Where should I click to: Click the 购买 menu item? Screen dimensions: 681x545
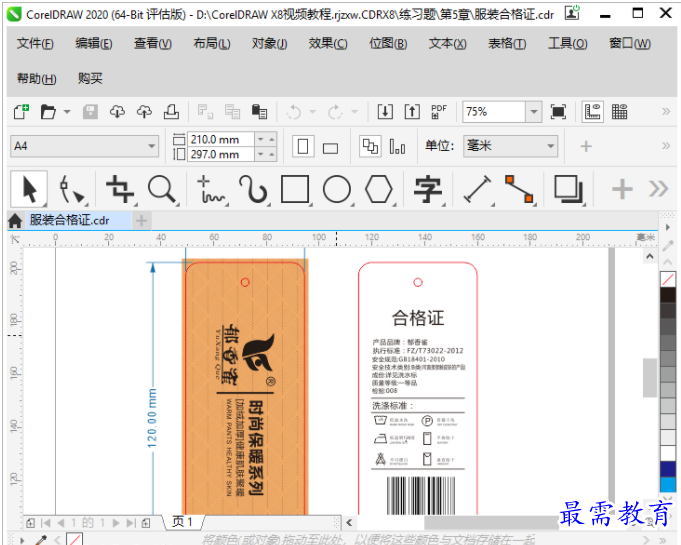point(90,79)
